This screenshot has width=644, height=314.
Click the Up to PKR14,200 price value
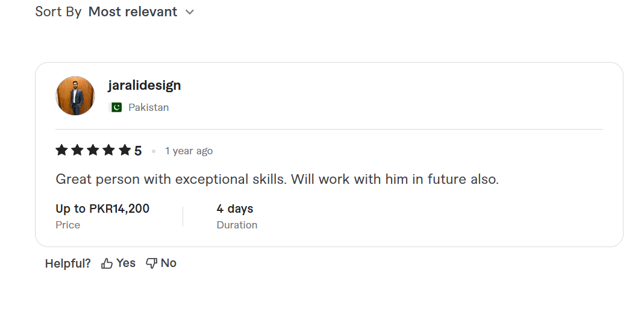[x=102, y=209]
